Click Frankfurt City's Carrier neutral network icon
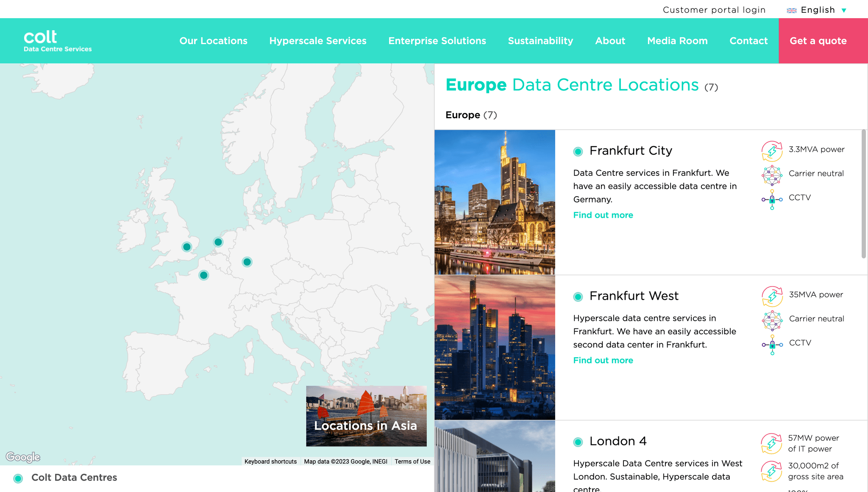Viewport: 868px width, 492px height. 772,175
